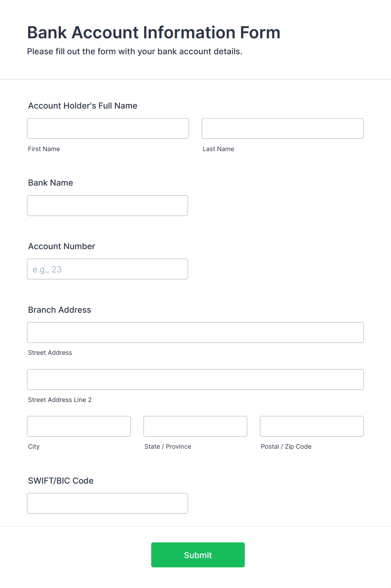The image size is (391, 588).
Task: Click the Account Number field showing placeholder 'e.g., 23'
Action: tap(107, 269)
